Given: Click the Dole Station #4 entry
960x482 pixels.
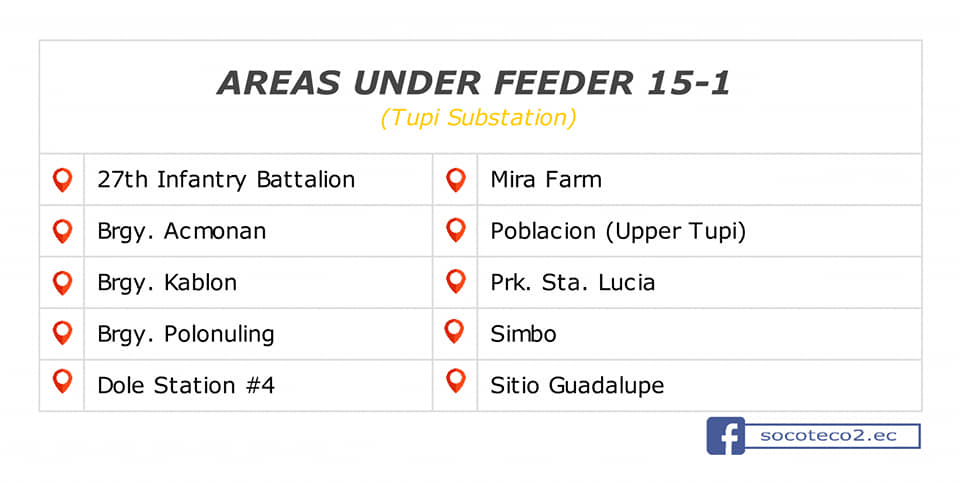Looking at the screenshot, I should tap(186, 385).
